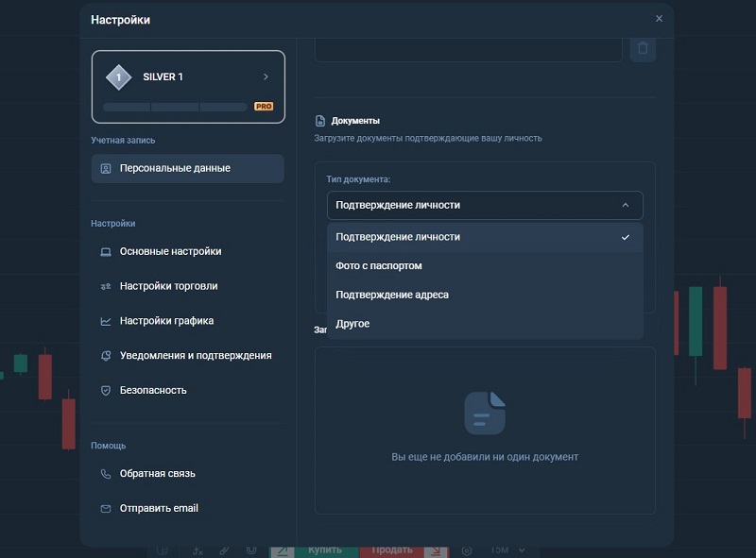Click the account level progress bar

[x=175, y=107]
